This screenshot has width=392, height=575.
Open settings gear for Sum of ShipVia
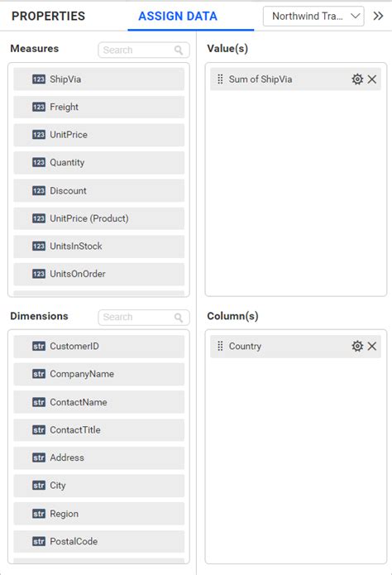357,79
